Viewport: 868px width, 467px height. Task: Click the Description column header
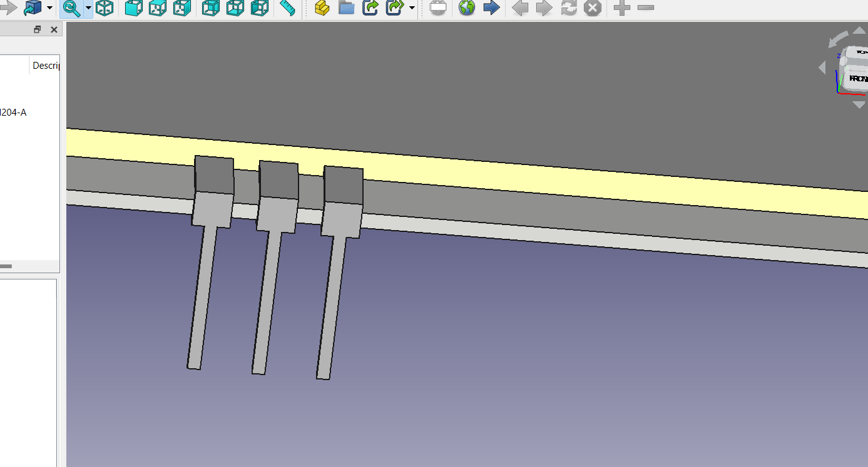pyautogui.click(x=46, y=65)
